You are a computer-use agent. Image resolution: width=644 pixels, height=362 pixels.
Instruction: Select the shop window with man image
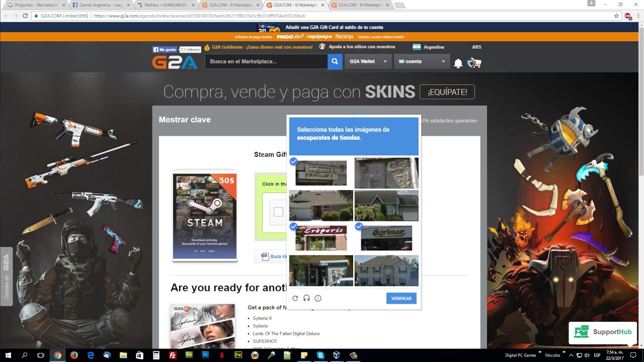pyautogui.click(x=321, y=270)
